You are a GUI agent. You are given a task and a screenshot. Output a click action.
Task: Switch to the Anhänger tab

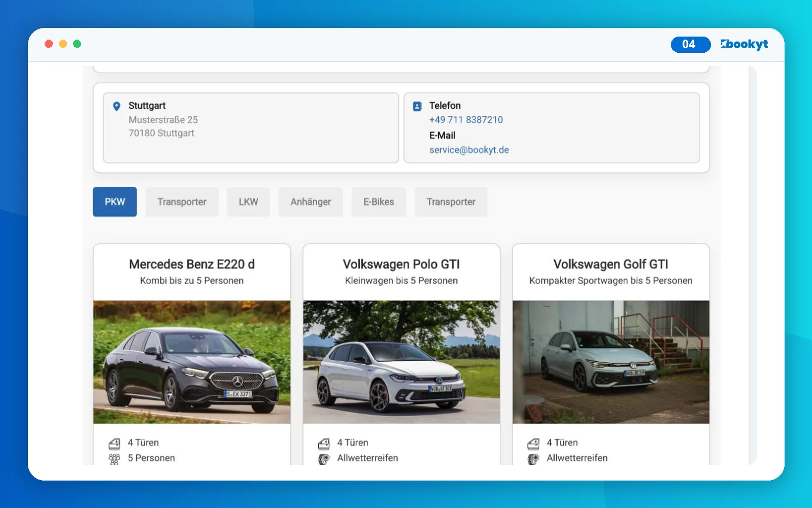[311, 202]
